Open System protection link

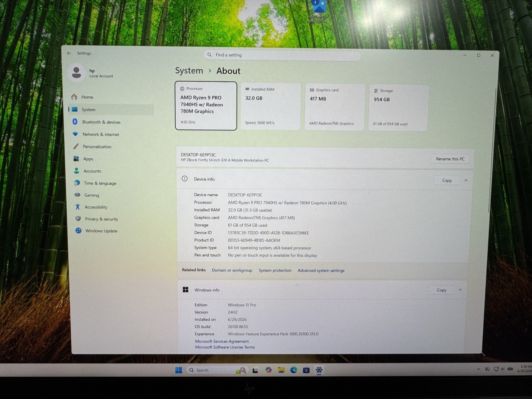(x=275, y=270)
